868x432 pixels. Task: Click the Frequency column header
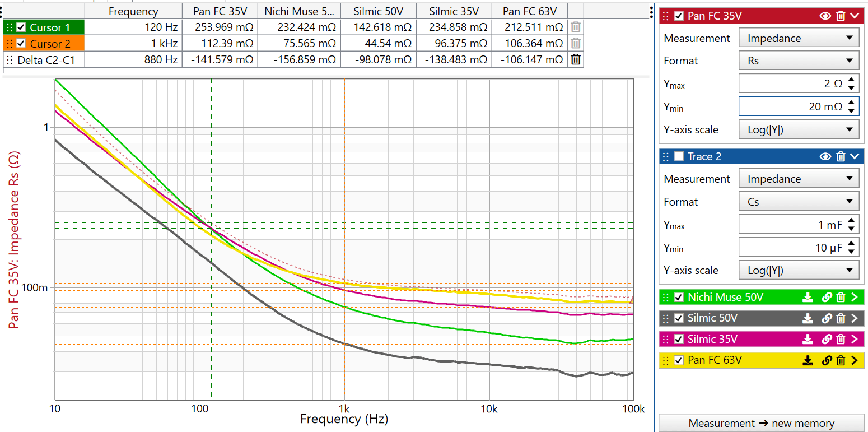pyautogui.click(x=133, y=11)
